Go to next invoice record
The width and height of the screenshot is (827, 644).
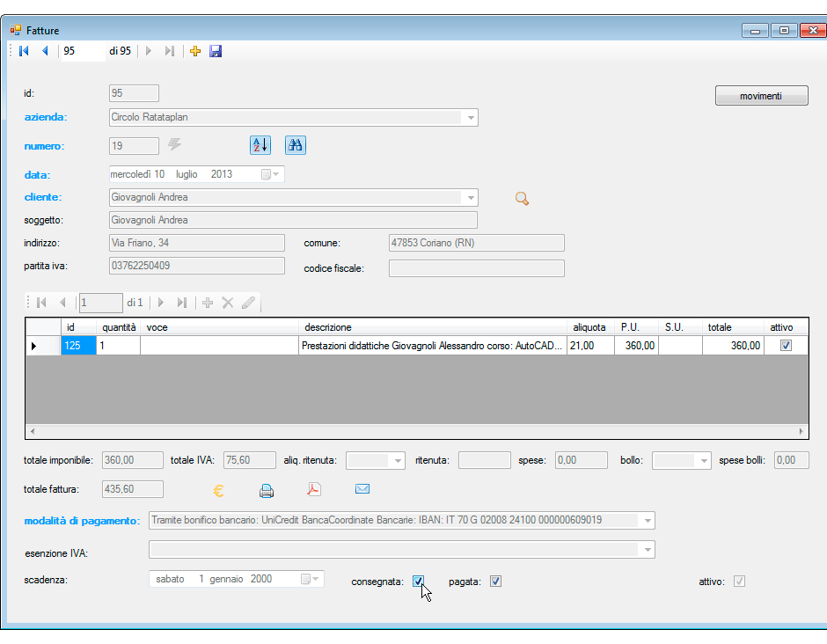(x=149, y=51)
